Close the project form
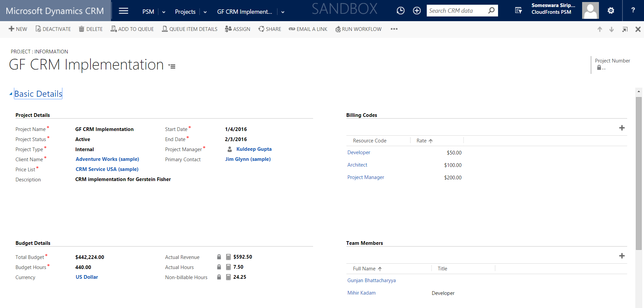The image size is (644, 308). (x=638, y=29)
